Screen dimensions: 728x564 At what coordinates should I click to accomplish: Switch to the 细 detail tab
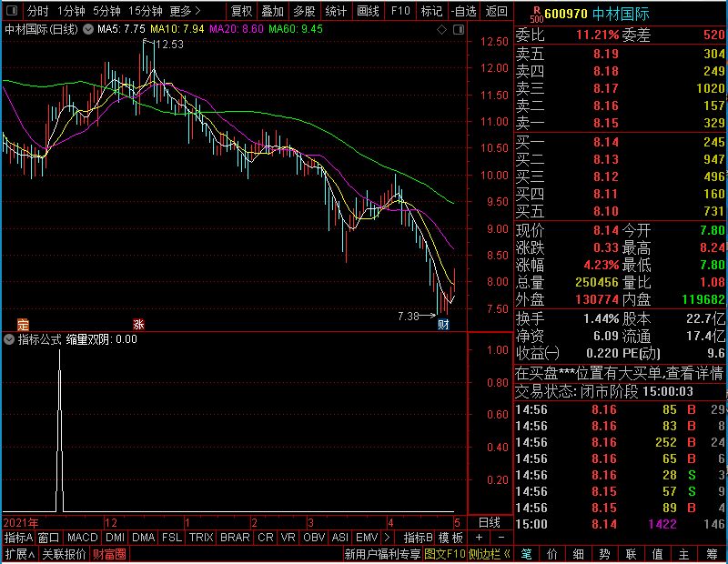coord(579,554)
